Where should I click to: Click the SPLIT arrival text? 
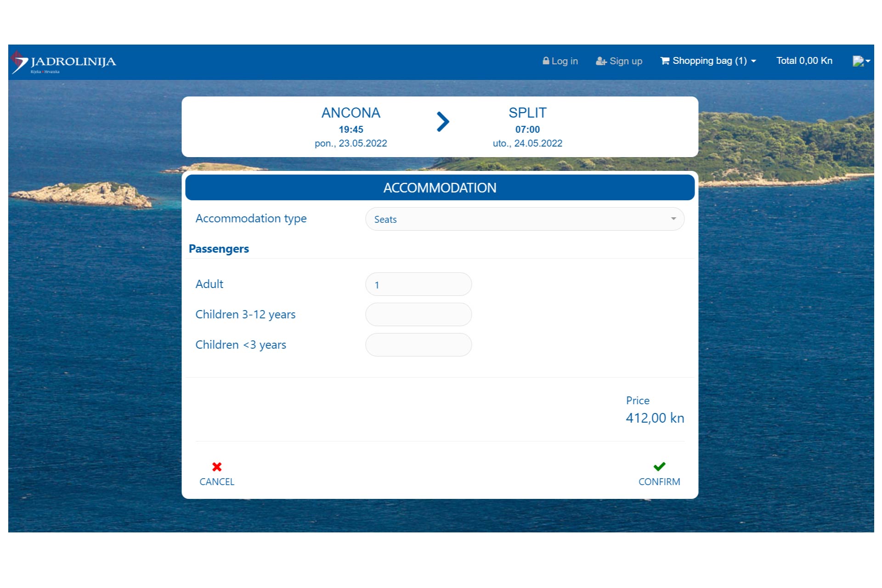click(527, 113)
